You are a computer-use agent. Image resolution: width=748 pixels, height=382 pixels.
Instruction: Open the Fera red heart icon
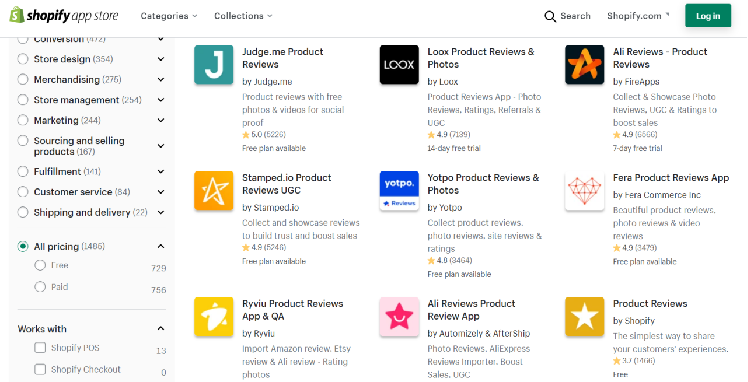coord(585,191)
